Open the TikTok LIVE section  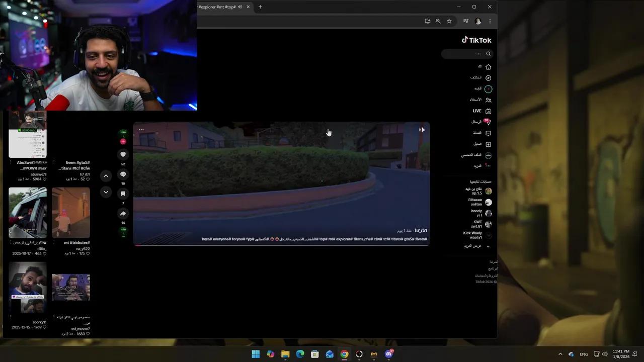tap(477, 111)
